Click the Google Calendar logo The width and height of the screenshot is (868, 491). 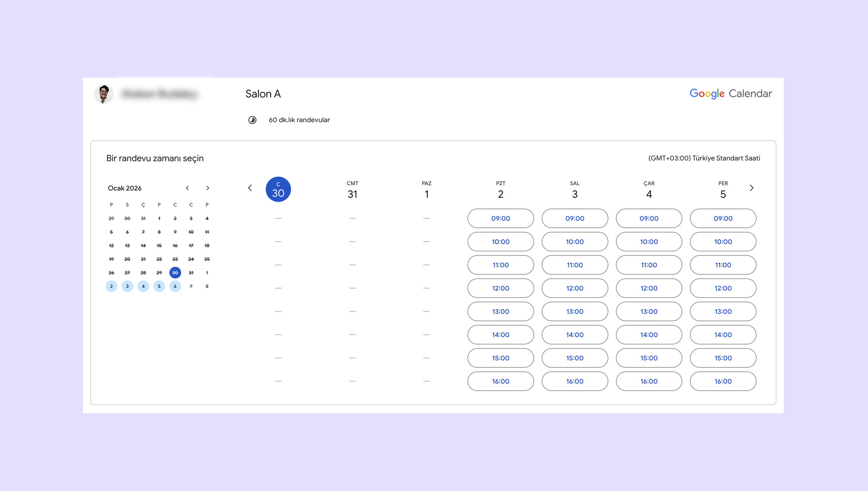click(731, 93)
